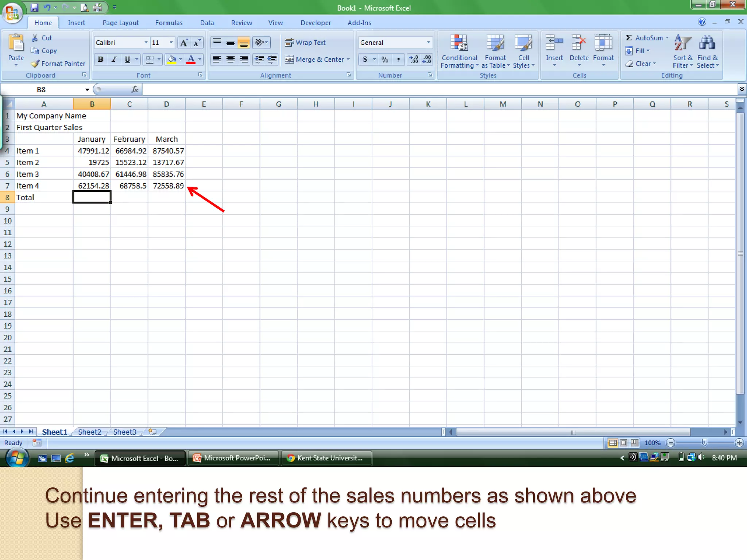Switch to the Data tab
The image size is (747, 560).
coord(207,23)
